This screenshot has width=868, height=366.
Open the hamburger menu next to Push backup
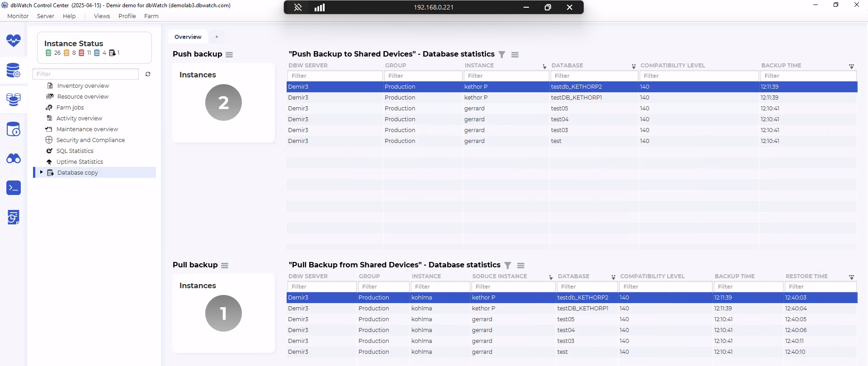(x=229, y=55)
